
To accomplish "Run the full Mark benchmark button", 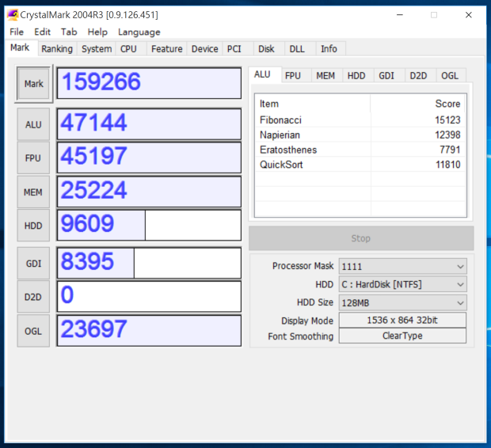I will pos(34,84).
